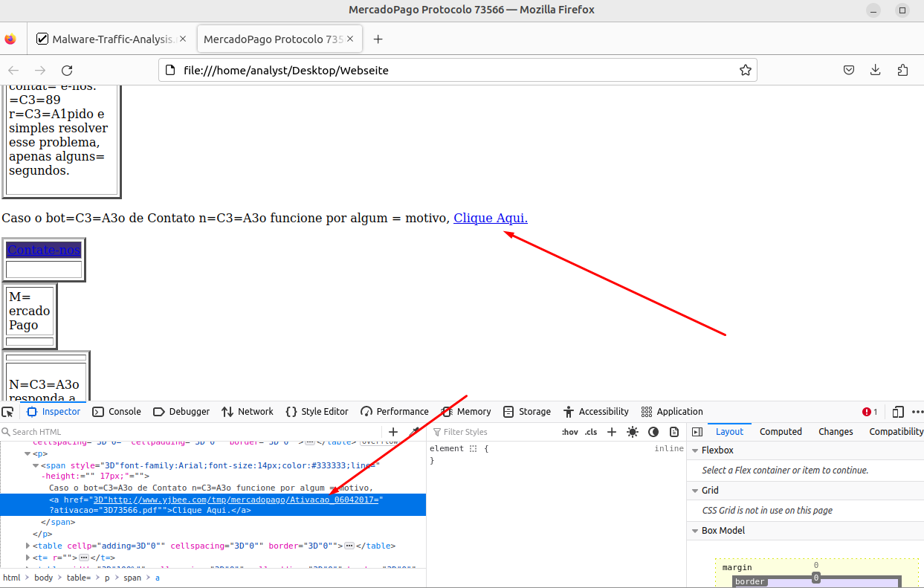Open the Performance tab
Image resolution: width=924 pixels, height=588 pixels.
(395, 412)
